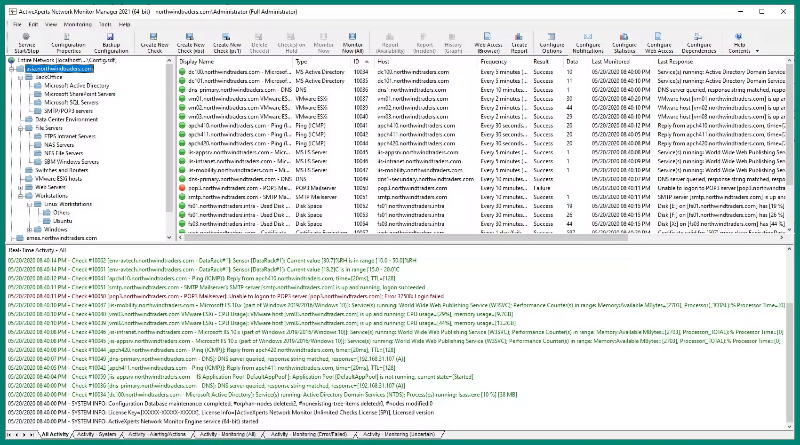Click the Frequency column header
Image resolution: width=800 pixels, height=445 pixels.
pyautogui.click(x=504, y=62)
